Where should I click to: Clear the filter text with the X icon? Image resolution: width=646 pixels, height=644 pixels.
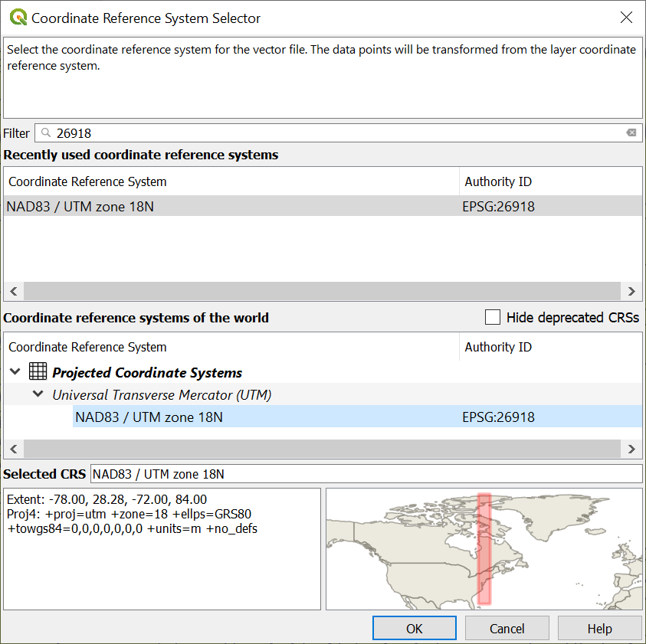(631, 132)
